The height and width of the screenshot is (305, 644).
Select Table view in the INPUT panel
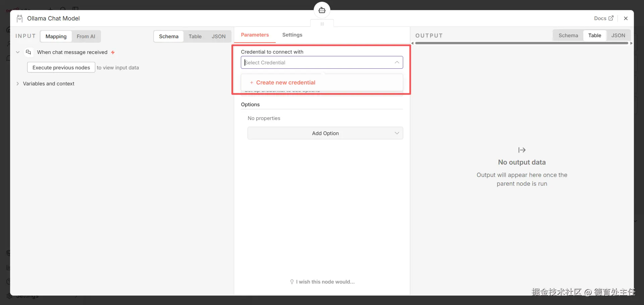click(x=195, y=37)
